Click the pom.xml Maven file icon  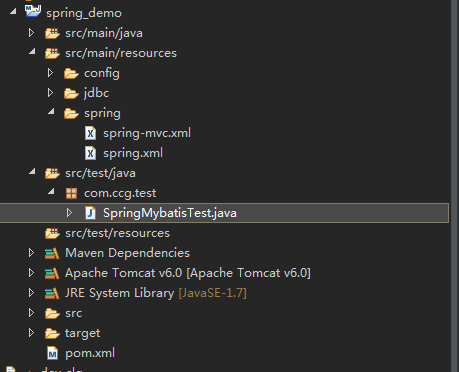click(x=52, y=353)
